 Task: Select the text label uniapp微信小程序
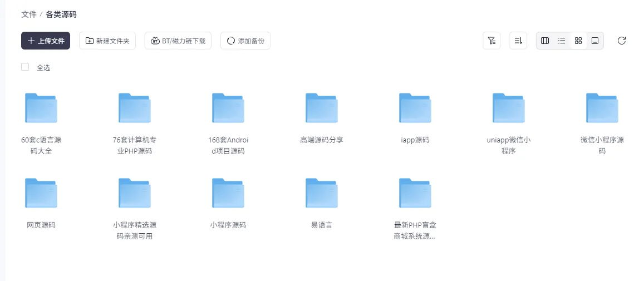click(x=508, y=145)
